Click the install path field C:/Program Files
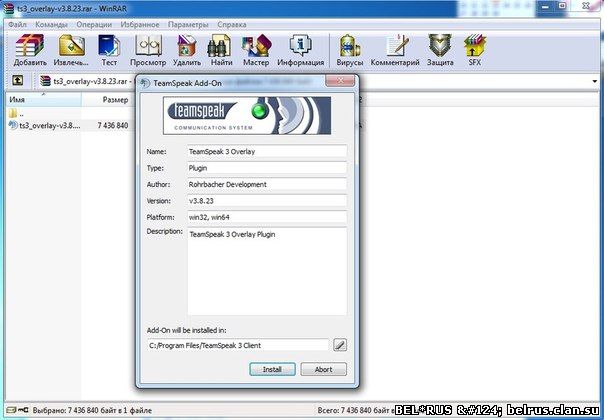604x420 pixels. [238, 345]
